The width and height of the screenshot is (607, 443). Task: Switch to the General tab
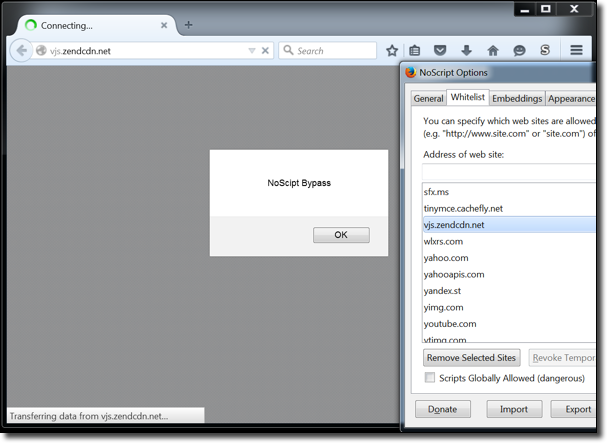(428, 98)
